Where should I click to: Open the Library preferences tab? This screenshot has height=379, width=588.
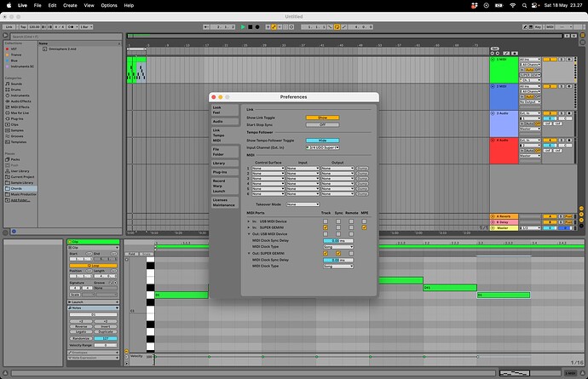[x=224, y=164]
